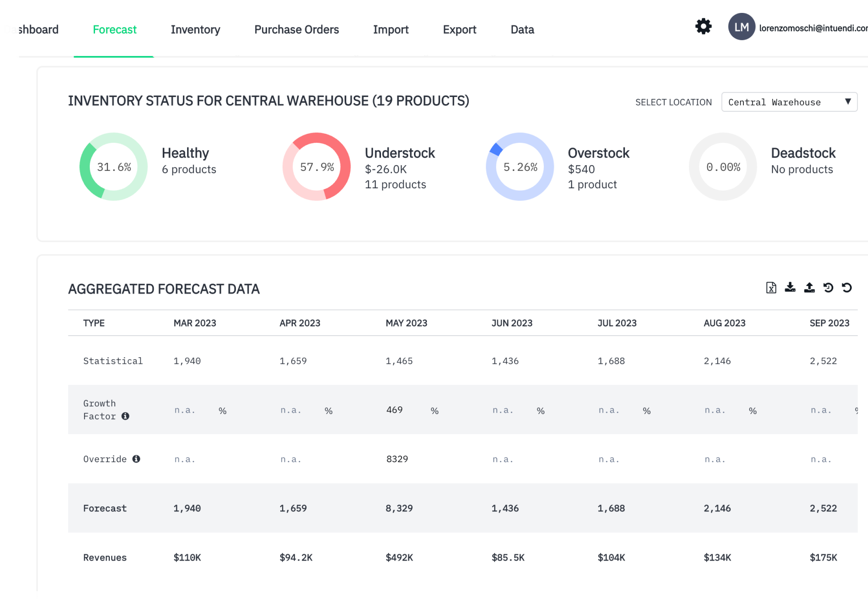Expand the Central Warehouse location selector arrow
The width and height of the screenshot is (868, 616).
click(848, 102)
